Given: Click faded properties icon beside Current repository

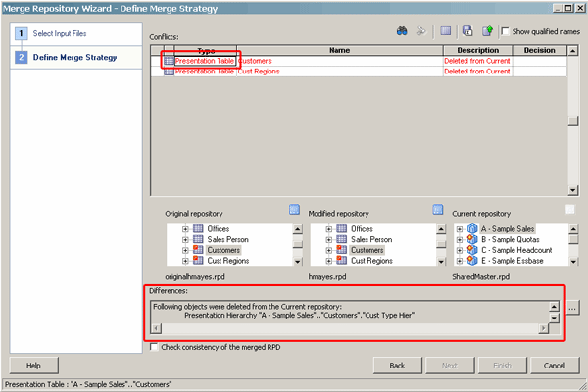Looking at the screenshot, I should [x=570, y=210].
